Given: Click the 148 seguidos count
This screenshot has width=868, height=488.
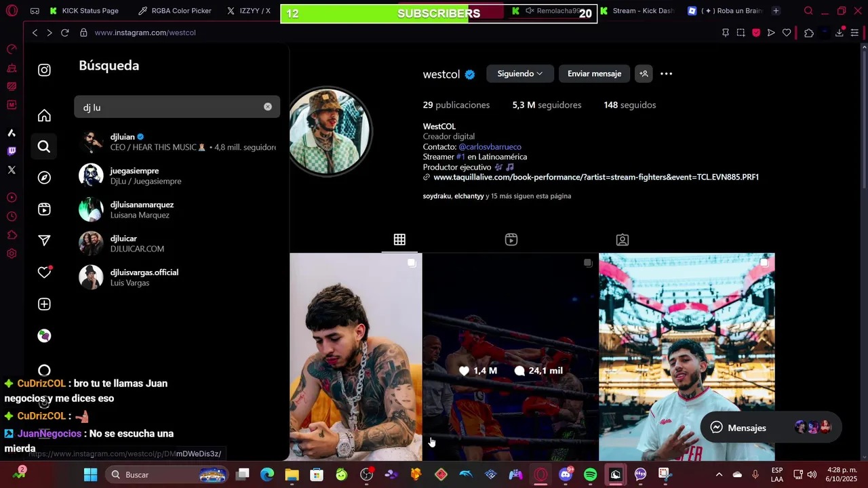Looking at the screenshot, I should [629, 105].
